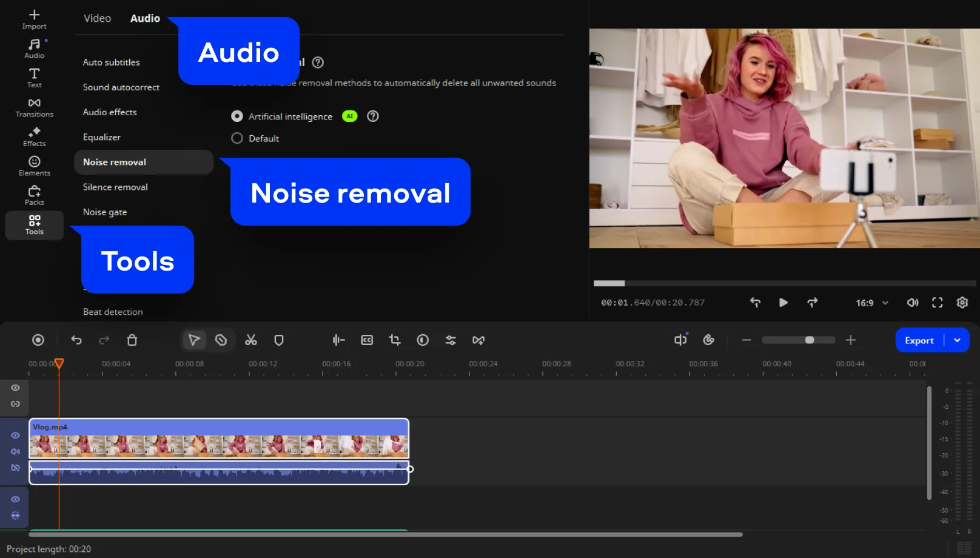Play the video preview

[x=783, y=303]
